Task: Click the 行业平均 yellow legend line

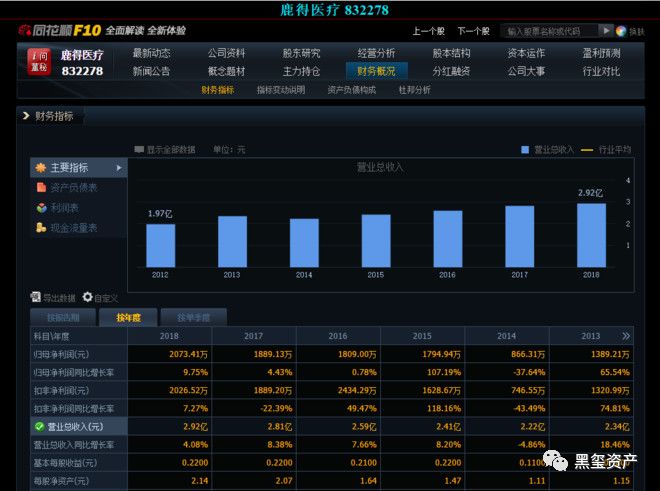Action: click(587, 150)
